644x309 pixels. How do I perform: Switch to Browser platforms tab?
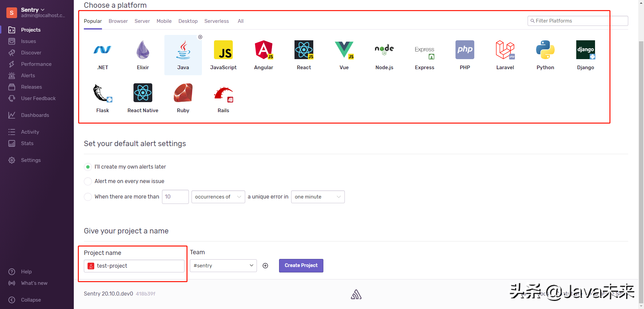[x=118, y=21]
